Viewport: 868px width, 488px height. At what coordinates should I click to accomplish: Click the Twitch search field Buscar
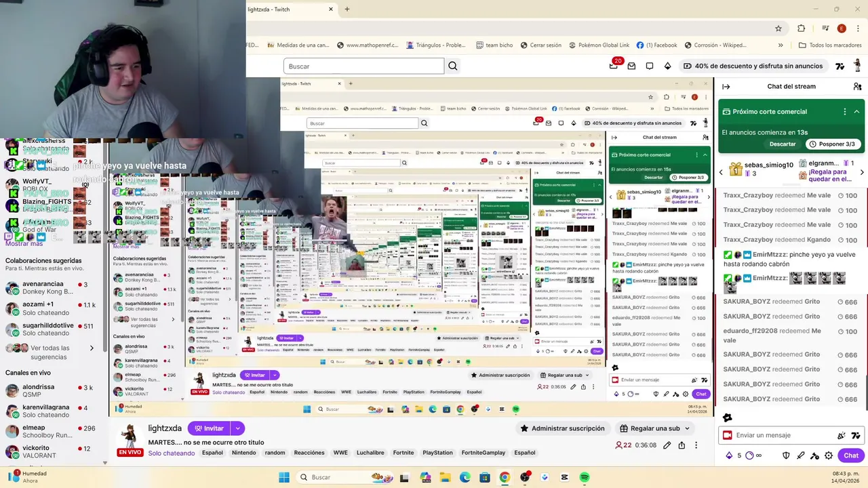click(363, 66)
